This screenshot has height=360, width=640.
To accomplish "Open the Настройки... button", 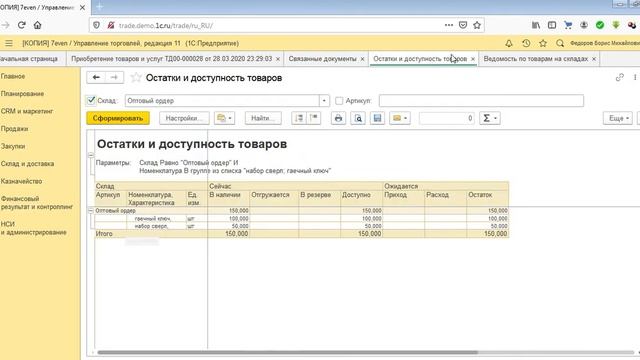I will click(184, 118).
